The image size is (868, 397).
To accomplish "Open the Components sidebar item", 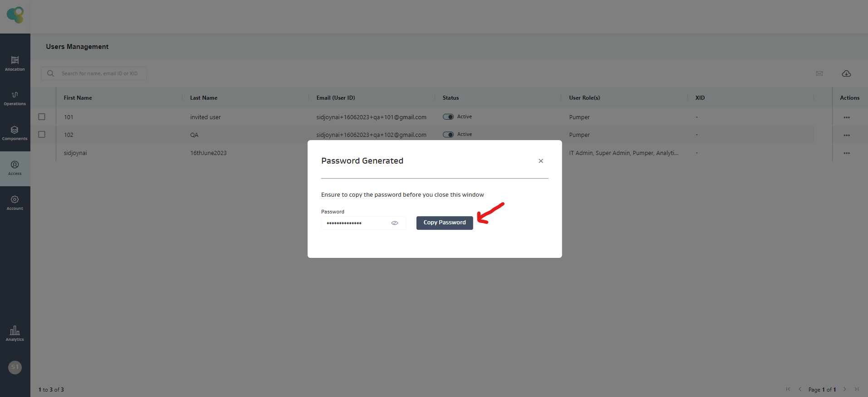I will click(x=15, y=133).
